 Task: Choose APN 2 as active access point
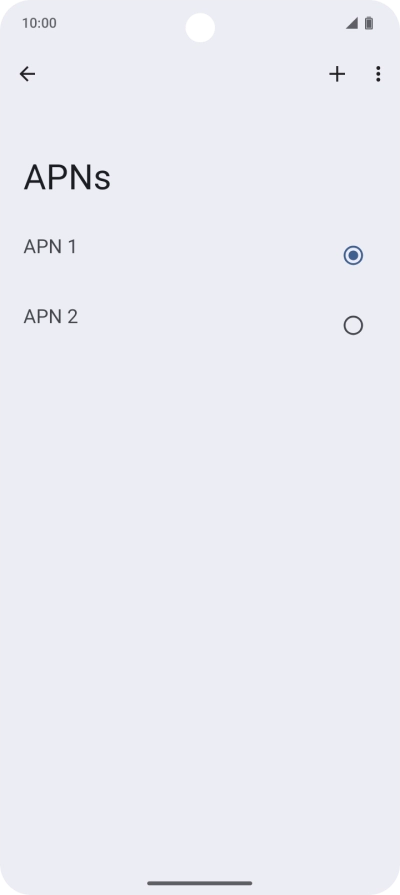(x=353, y=325)
